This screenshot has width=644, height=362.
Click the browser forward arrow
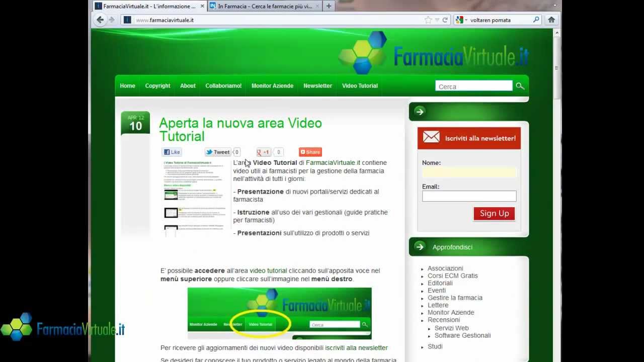[x=112, y=20]
